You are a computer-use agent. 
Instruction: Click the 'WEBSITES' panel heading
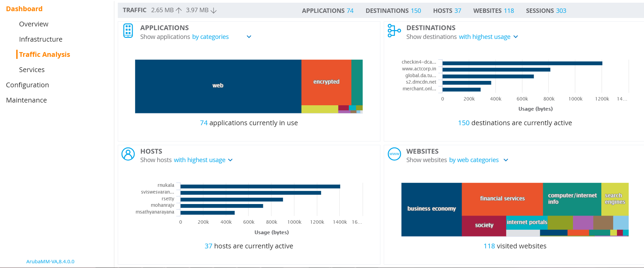422,151
